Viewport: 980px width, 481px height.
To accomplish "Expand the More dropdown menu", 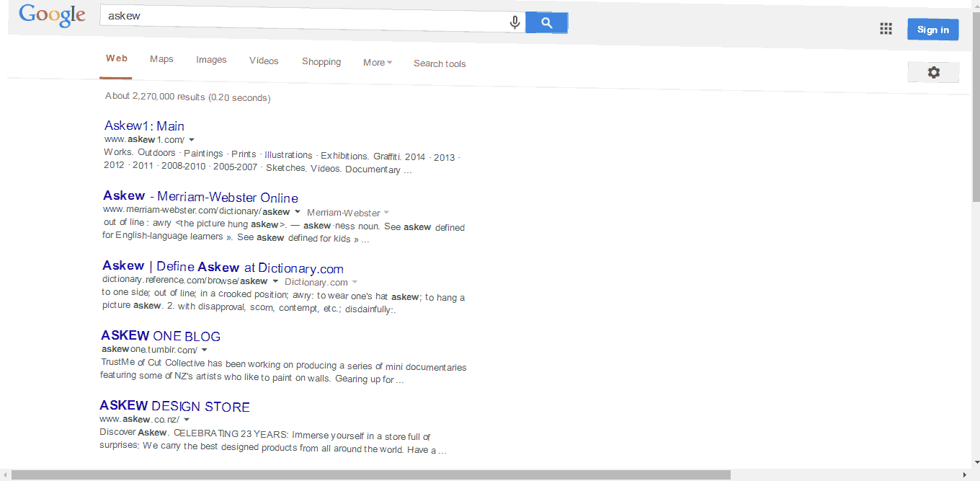I will pos(378,63).
